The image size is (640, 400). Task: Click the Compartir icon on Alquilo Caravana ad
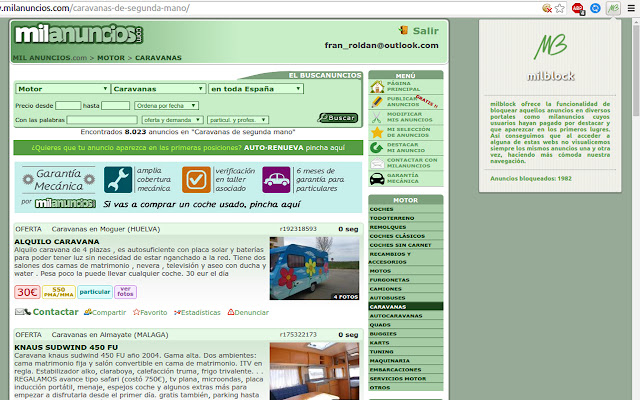tap(88, 312)
